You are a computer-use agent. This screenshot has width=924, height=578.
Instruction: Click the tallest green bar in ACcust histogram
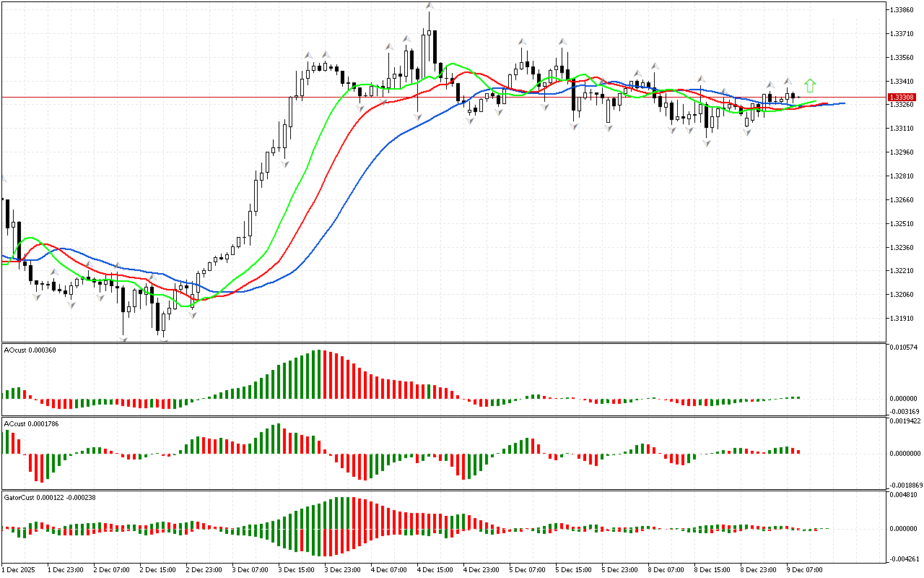pyautogui.click(x=277, y=439)
